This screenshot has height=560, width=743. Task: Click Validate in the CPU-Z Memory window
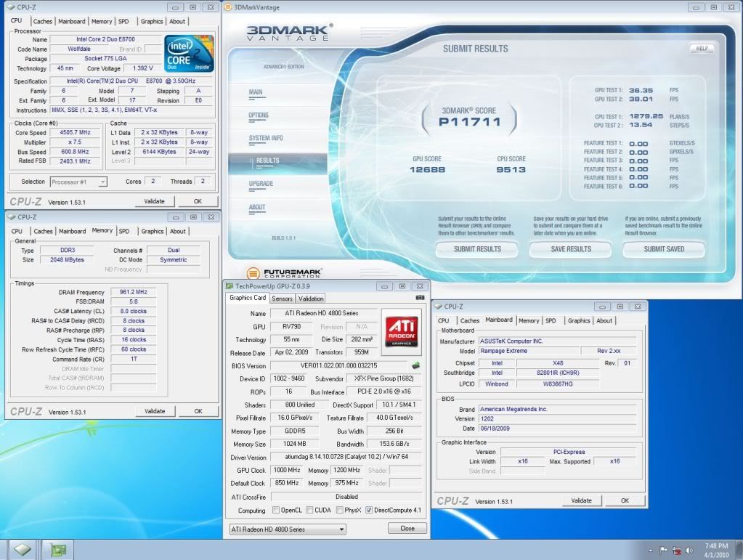pyautogui.click(x=155, y=411)
